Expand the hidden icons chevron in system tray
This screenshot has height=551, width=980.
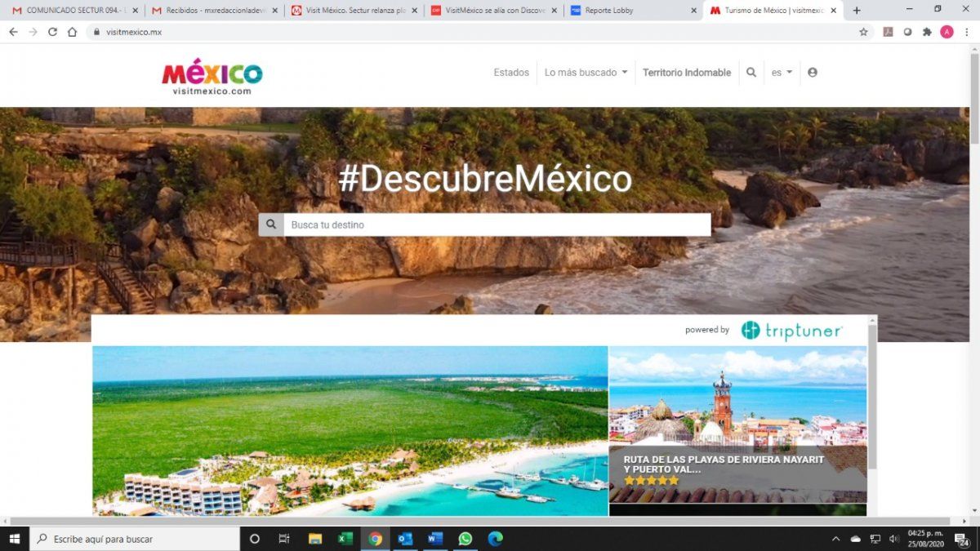(x=835, y=539)
